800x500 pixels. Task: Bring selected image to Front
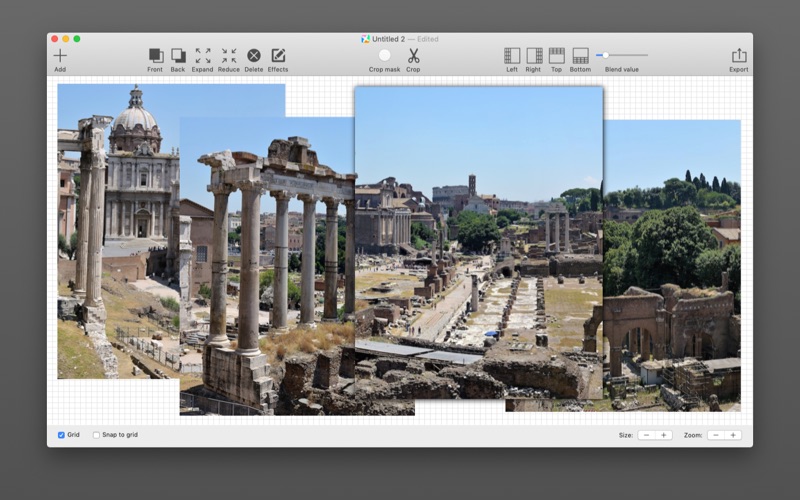pos(156,56)
